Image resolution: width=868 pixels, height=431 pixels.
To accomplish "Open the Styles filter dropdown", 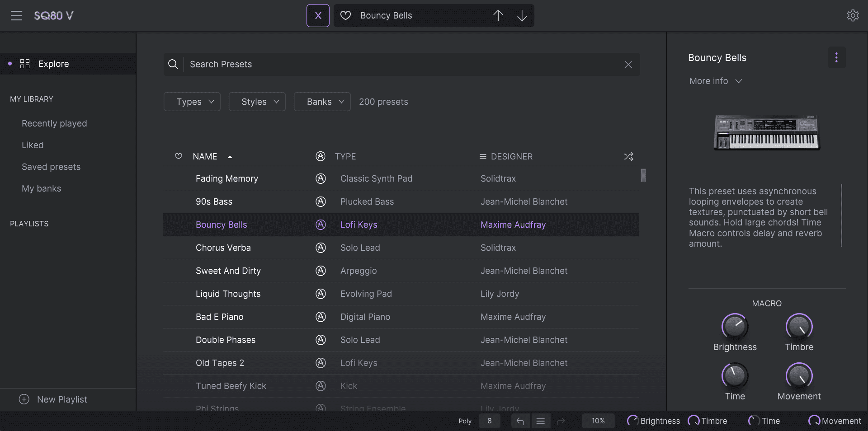I will click(x=257, y=102).
